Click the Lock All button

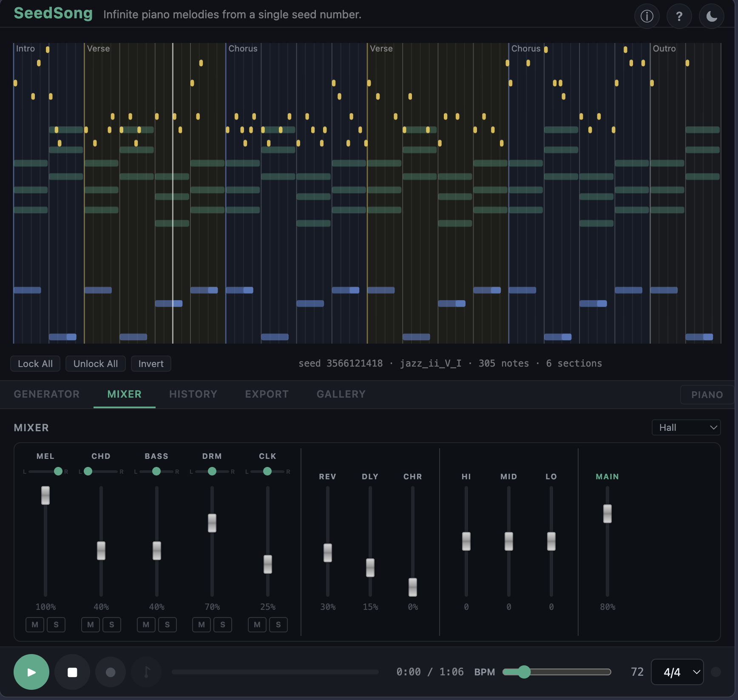pos(35,364)
